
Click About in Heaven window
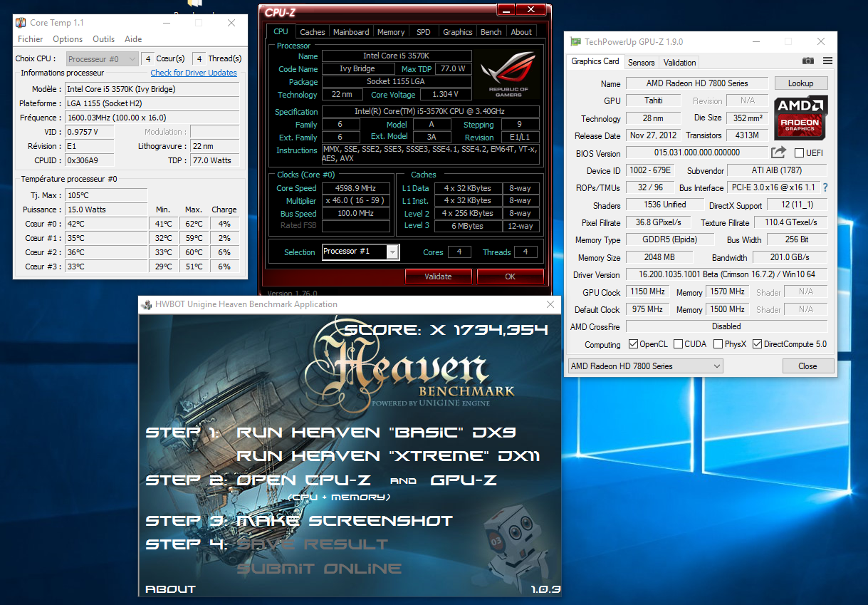point(170,589)
